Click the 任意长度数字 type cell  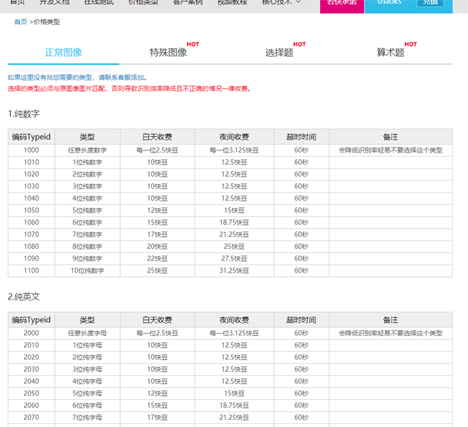tap(87, 150)
